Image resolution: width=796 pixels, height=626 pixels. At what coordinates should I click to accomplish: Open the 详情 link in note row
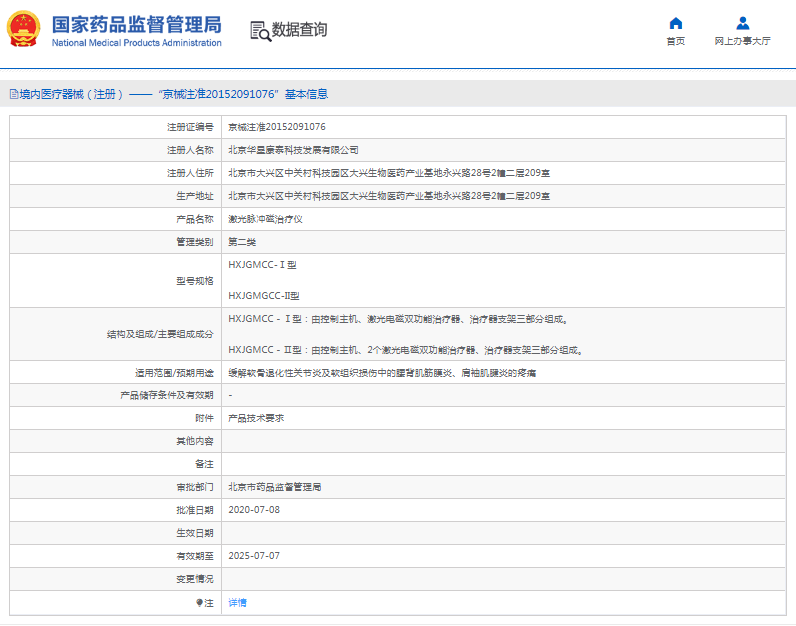click(237, 603)
